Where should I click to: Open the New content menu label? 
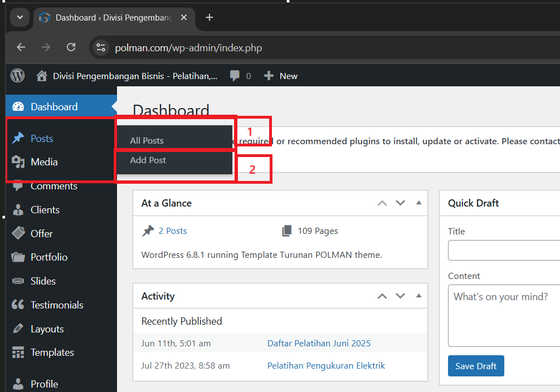point(289,76)
